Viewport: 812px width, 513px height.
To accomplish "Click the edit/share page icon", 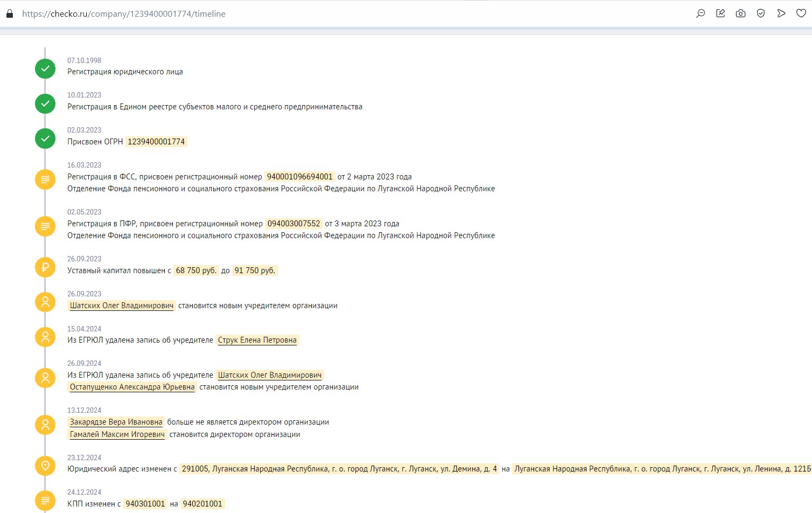I will [720, 13].
